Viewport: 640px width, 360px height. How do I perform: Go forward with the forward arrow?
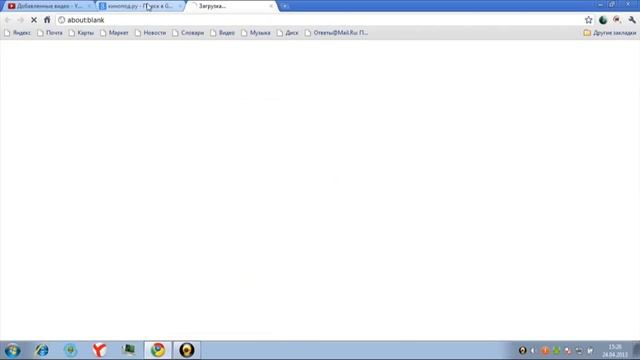point(21,20)
